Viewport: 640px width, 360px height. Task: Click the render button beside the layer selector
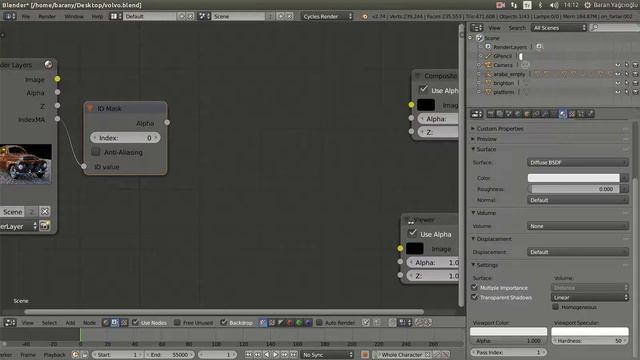point(44,226)
